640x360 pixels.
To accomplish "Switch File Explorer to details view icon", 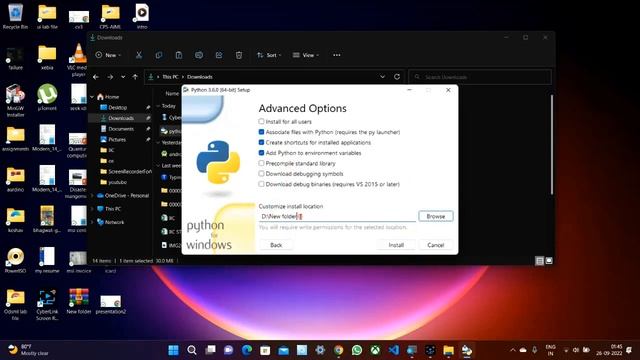I will pyautogui.click(x=539, y=260).
